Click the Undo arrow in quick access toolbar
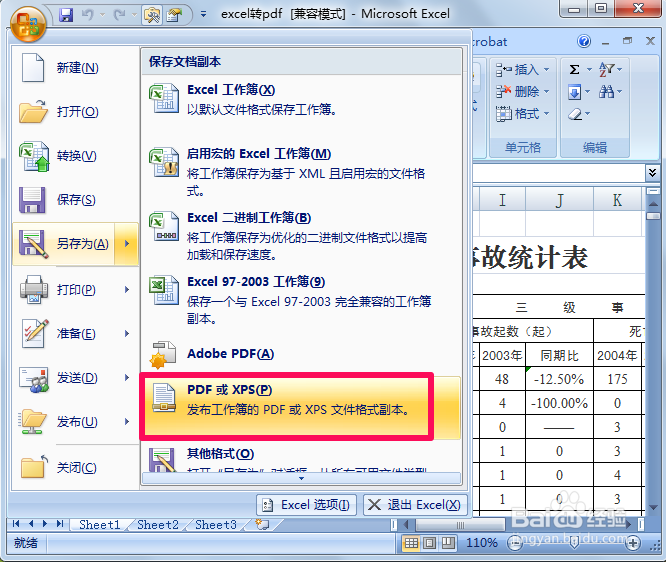 point(88,15)
